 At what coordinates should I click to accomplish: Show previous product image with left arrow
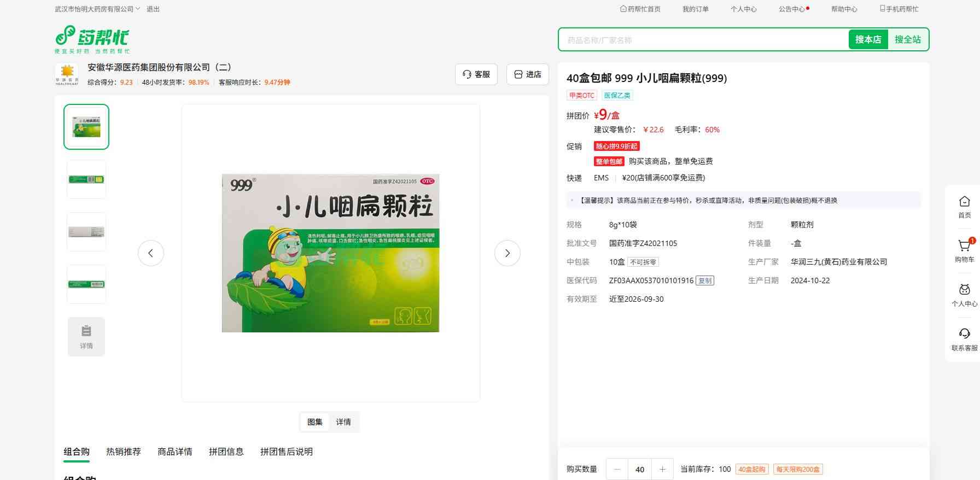[151, 253]
